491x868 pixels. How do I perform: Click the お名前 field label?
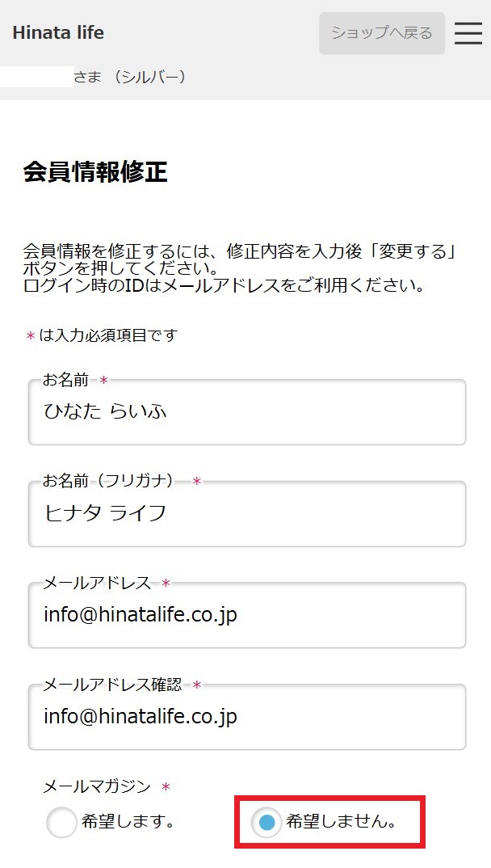[x=65, y=380]
